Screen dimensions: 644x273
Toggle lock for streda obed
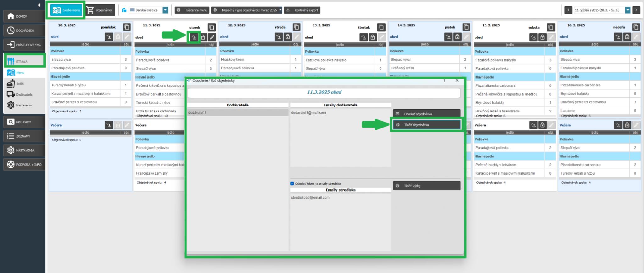click(x=288, y=37)
